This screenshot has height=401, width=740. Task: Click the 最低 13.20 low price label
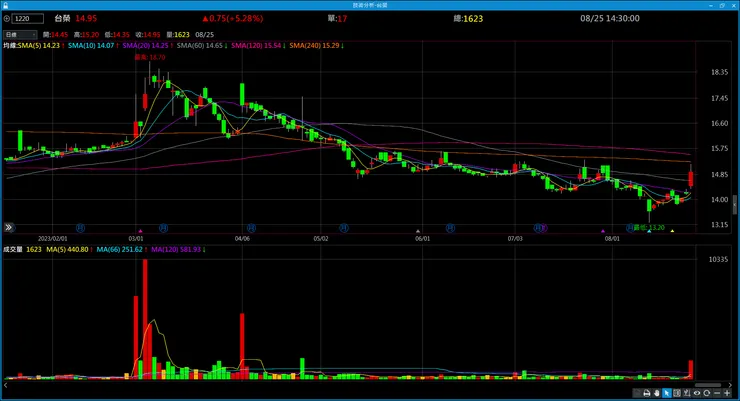[649, 228]
